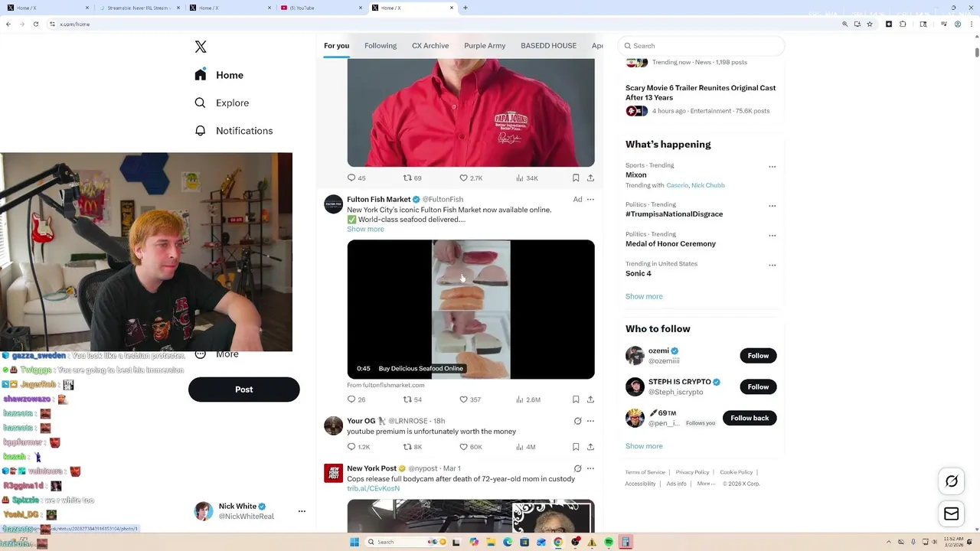Click the browser address bar x.com/home

[444, 24]
